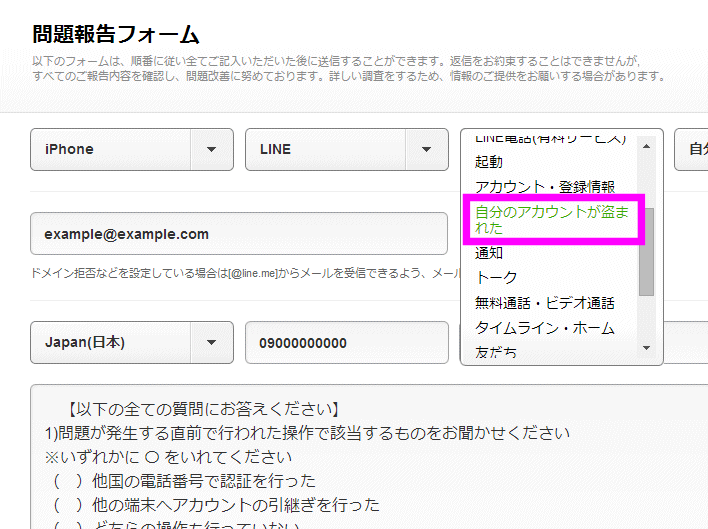
Task: Select 起動 in the category list
Action: pyautogui.click(x=490, y=161)
